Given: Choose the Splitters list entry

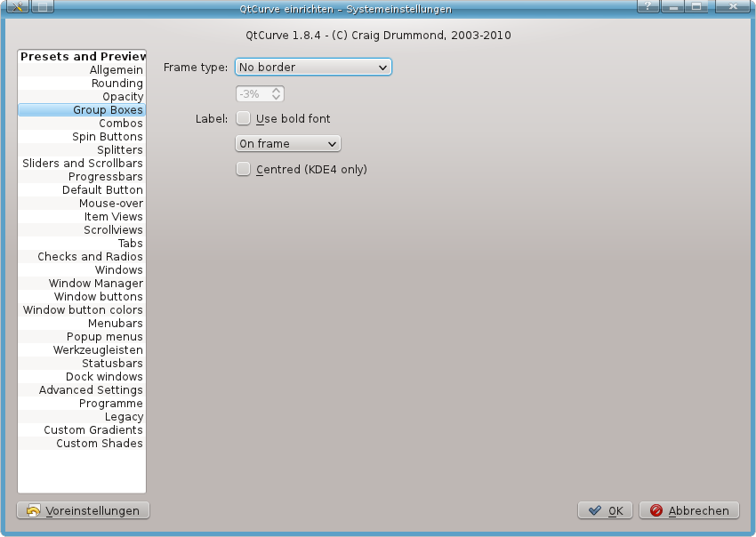Looking at the screenshot, I should pos(82,150).
